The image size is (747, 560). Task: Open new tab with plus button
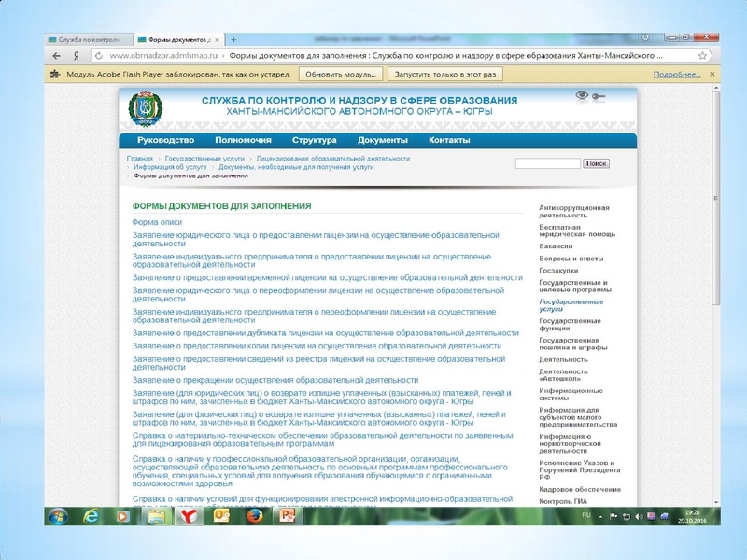[x=233, y=39]
